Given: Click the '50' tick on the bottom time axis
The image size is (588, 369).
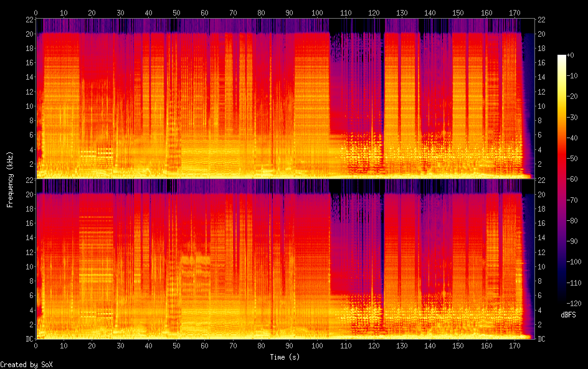Looking at the screenshot, I should (x=176, y=346).
